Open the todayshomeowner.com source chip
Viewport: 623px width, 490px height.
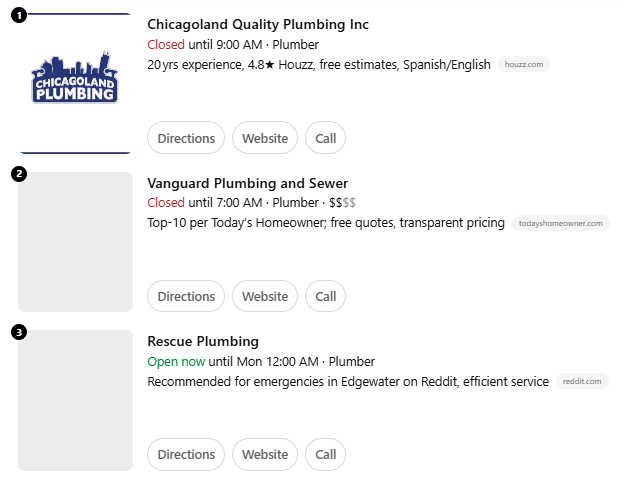[561, 223]
